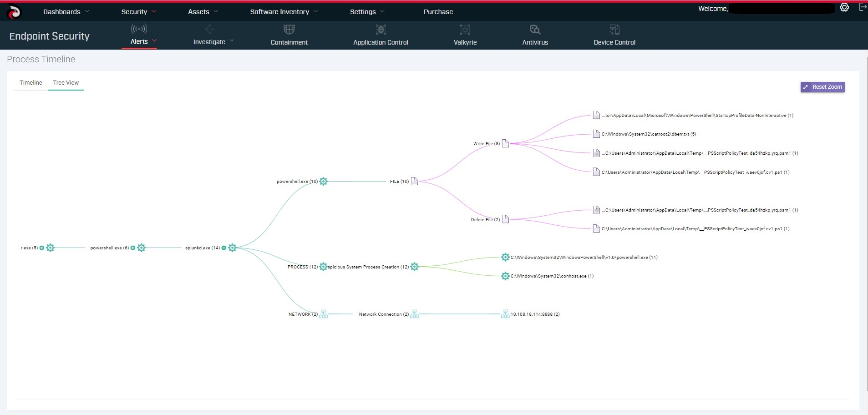This screenshot has height=415, width=868.
Task: Click the file icon for StartupProfileData-NonInteractive
Action: click(x=596, y=115)
